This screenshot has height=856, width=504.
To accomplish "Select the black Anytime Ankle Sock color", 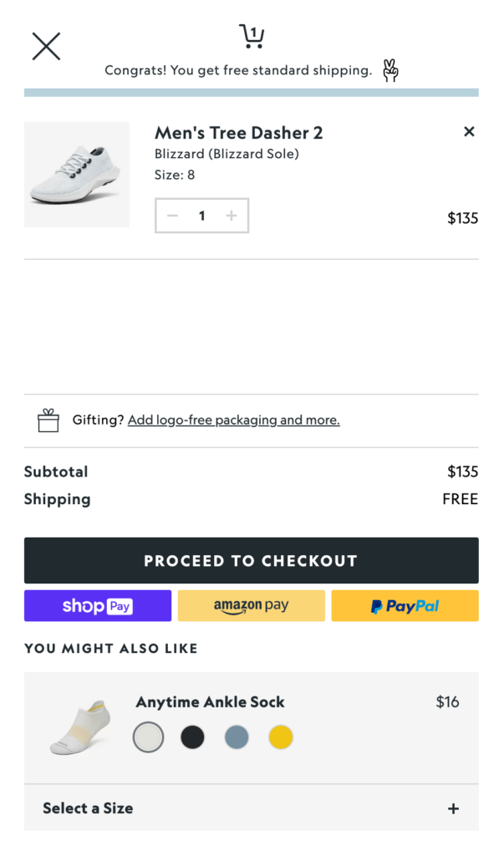I will 192,737.
